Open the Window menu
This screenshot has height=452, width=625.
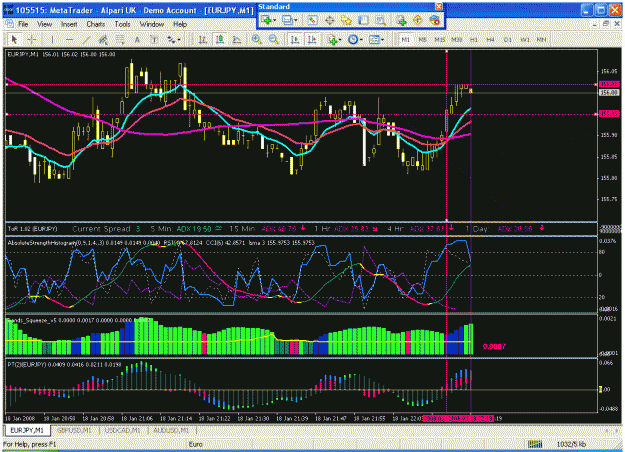(x=152, y=24)
